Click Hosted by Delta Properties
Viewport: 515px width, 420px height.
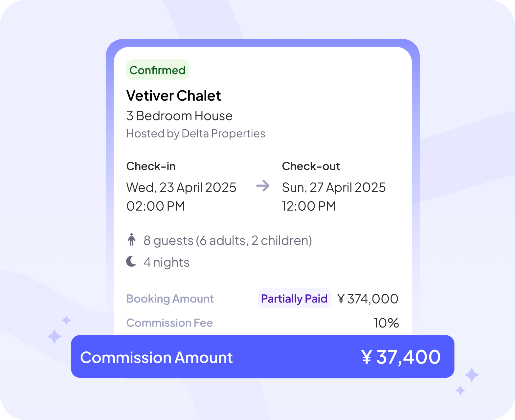pyautogui.click(x=196, y=134)
